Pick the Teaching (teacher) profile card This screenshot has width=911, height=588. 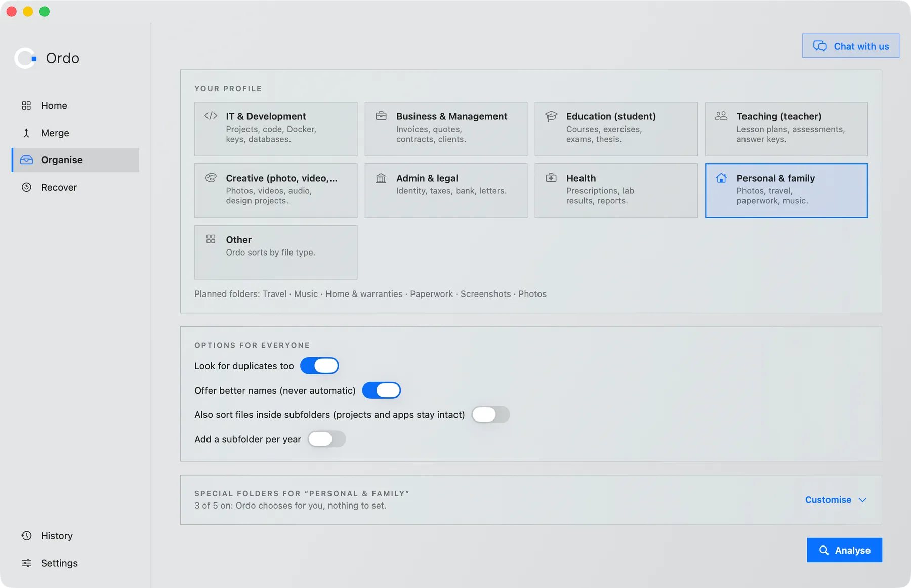click(786, 129)
